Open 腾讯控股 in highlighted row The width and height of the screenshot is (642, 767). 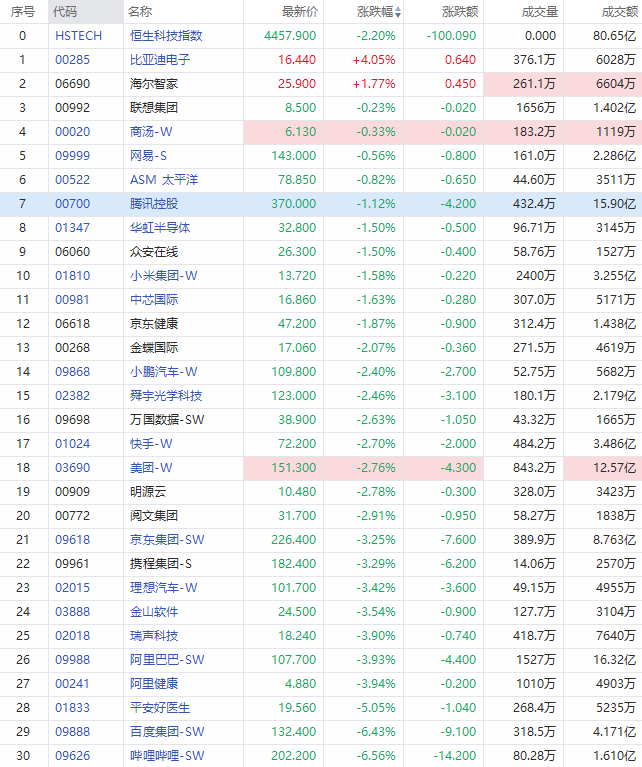pos(154,203)
